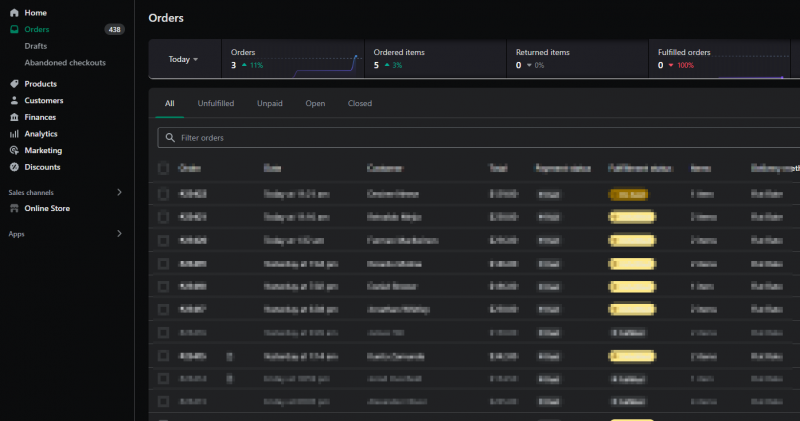Open the Today date range dropdown
This screenshot has height=421, width=800.
[183, 59]
